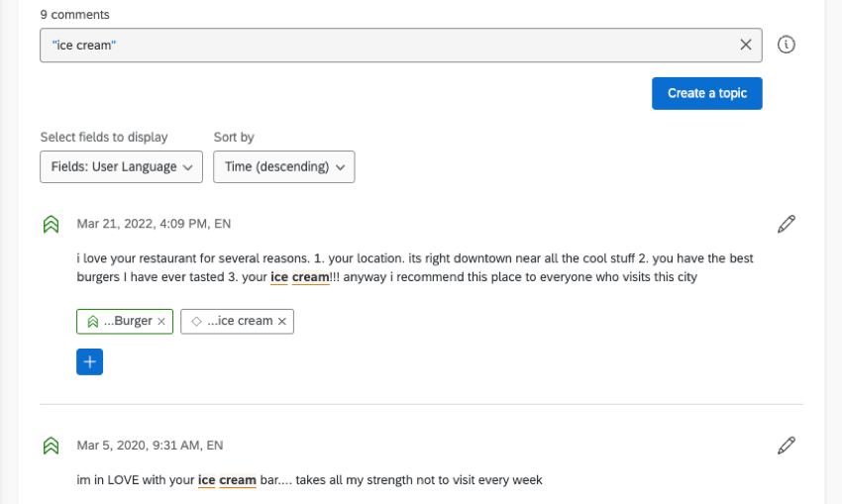
Task: Click highlighted "ice cream" in second comment
Action: 227,480
